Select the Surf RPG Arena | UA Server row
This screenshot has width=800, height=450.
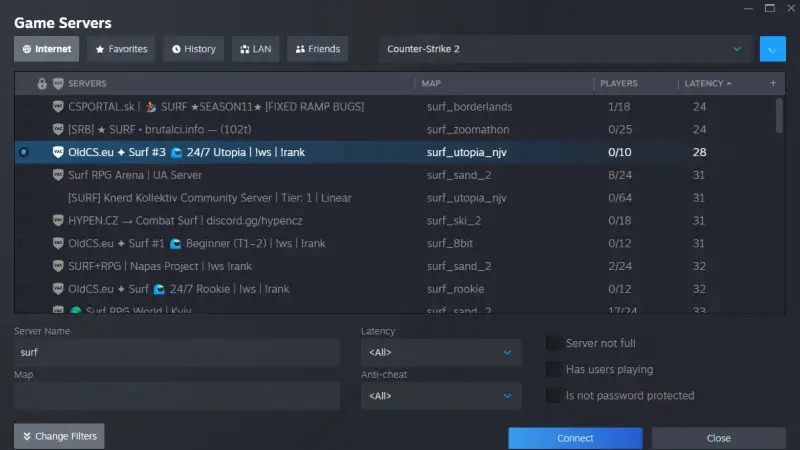(399, 175)
